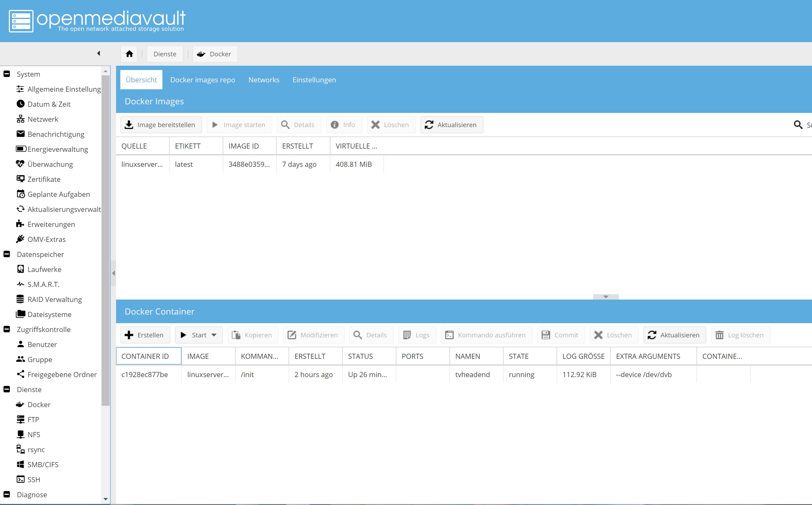Open the search magnifier icon
The height and width of the screenshot is (505, 812).
798,125
